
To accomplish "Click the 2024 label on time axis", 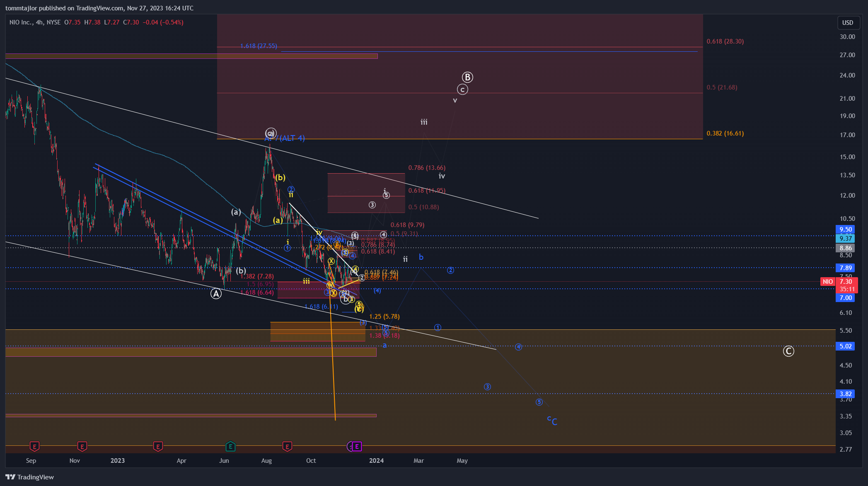I will (376, 460).
